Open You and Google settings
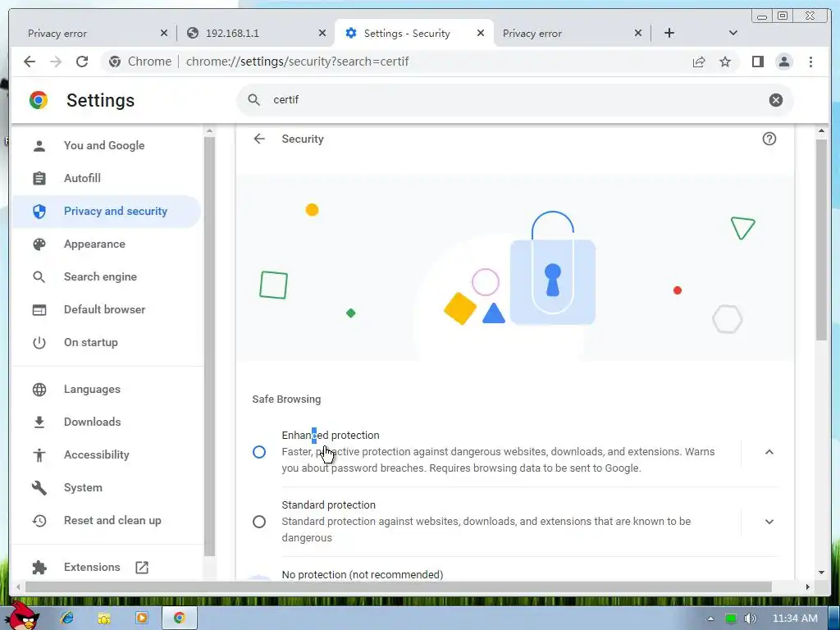Screen dimensions: 840x630 pyautogui.click(x=106, y=146)
